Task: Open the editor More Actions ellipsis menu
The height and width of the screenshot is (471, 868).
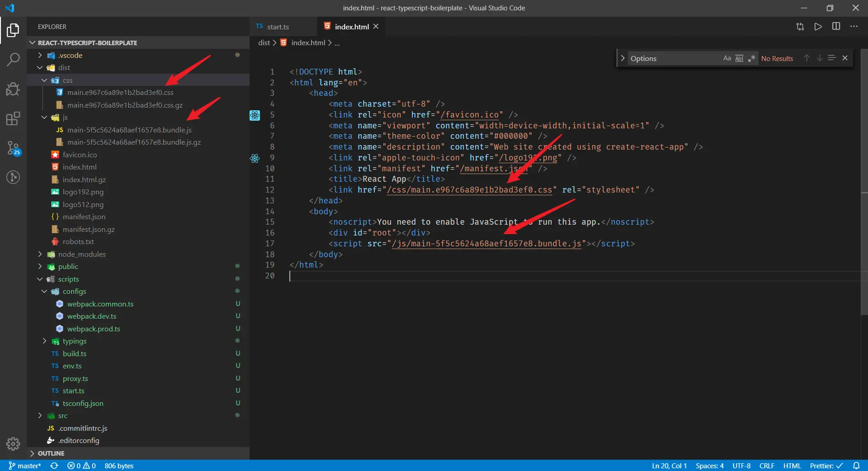Action: tap(854, 27)
